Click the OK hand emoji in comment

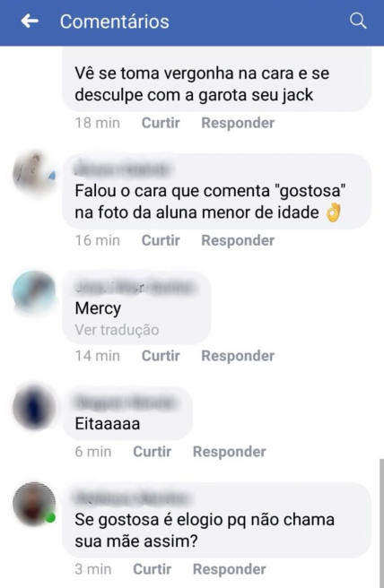(x=334, y=212)
